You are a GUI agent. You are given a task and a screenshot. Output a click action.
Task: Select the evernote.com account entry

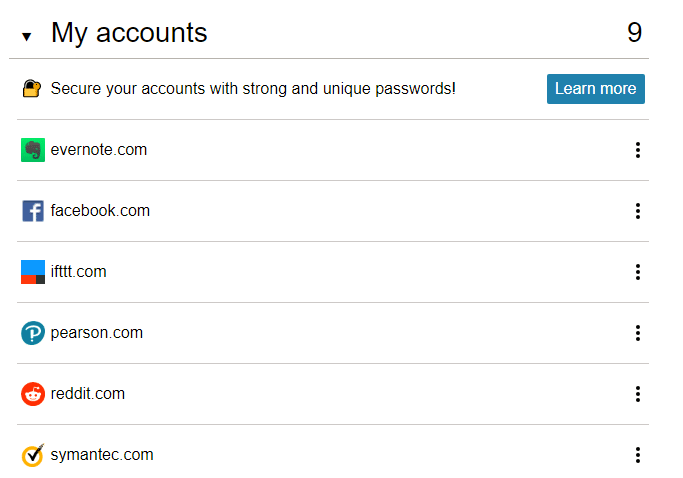[x=333, y=150]
